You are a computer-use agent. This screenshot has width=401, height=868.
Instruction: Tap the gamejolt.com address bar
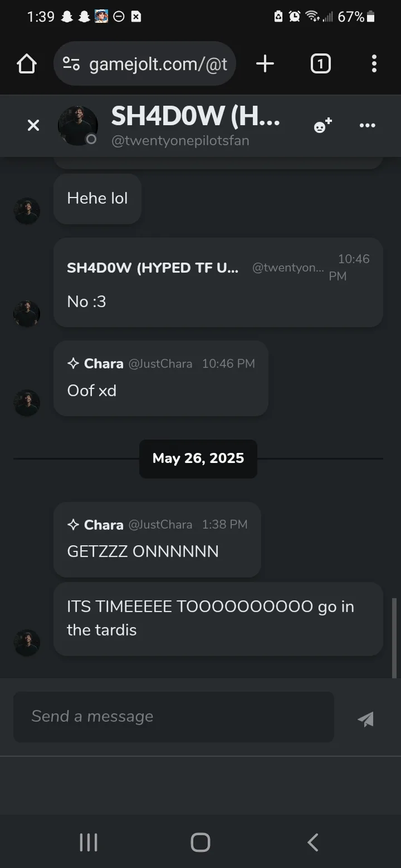(145, 64)
